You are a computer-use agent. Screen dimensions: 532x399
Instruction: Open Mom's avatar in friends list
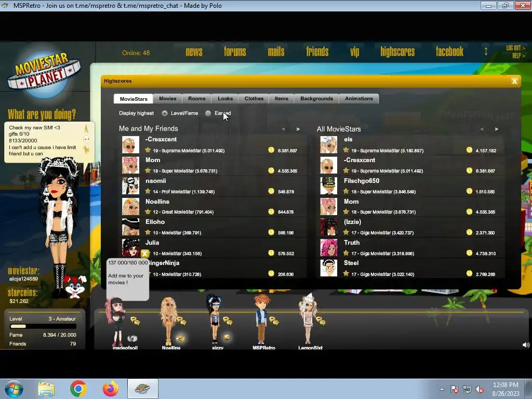130,165
